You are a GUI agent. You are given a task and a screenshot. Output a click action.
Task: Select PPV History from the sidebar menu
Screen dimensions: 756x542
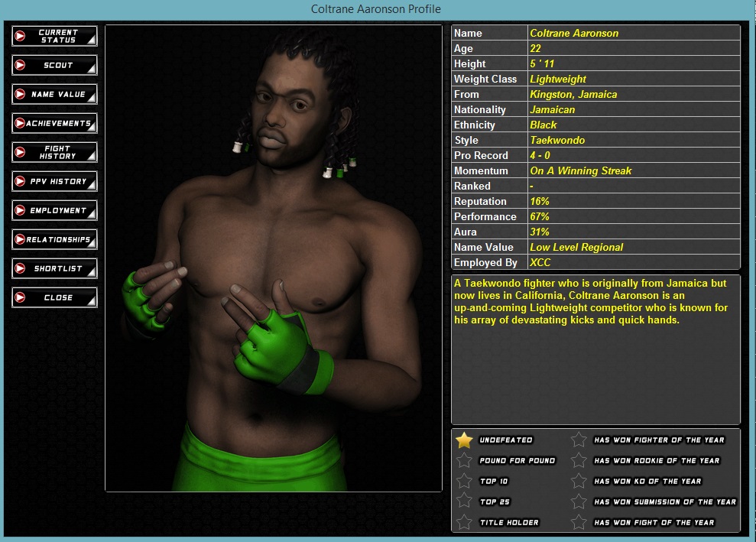click(54, 181)
